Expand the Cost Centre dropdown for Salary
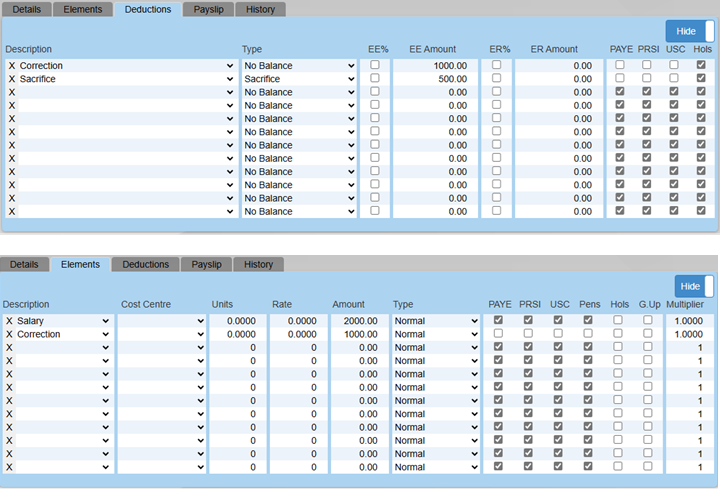Screen dimensions: 720x495 162,321
